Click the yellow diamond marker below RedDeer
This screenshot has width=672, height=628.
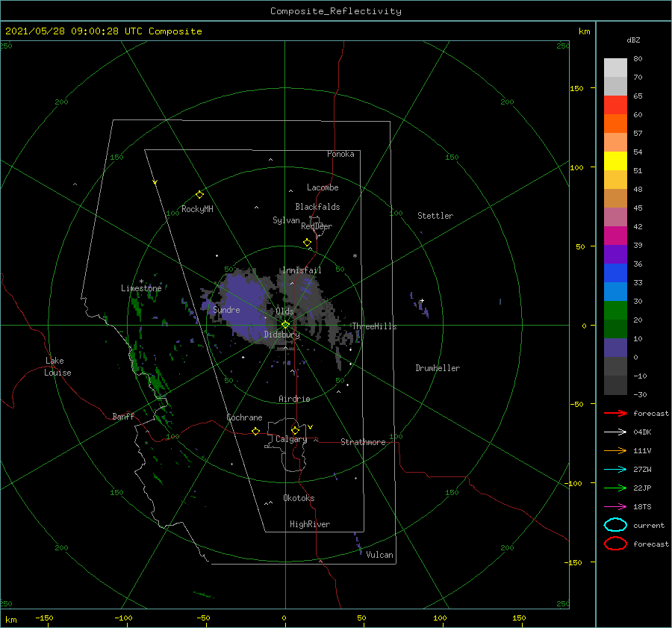pos(308,243)
